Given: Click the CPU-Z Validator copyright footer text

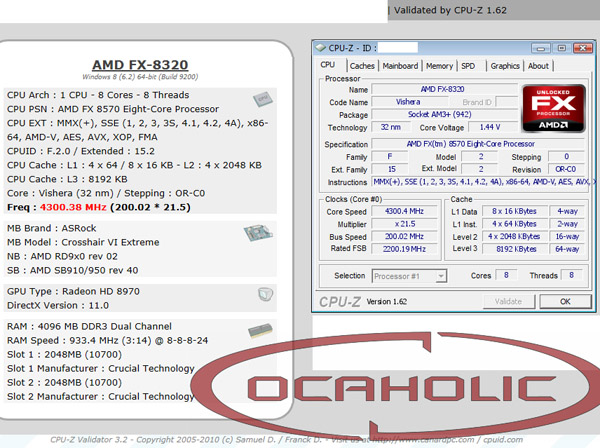Looking at the screenshot, I should (287, 440).
